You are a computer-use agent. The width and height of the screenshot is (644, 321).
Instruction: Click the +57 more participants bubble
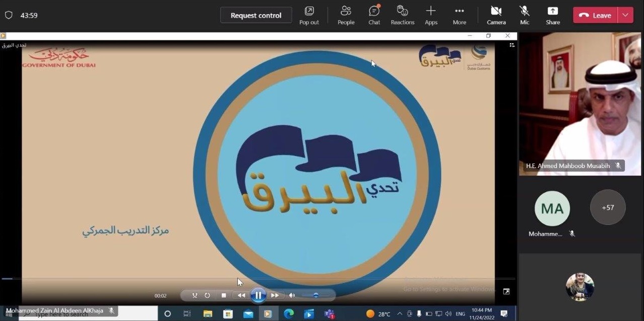[x=608, y=207]
